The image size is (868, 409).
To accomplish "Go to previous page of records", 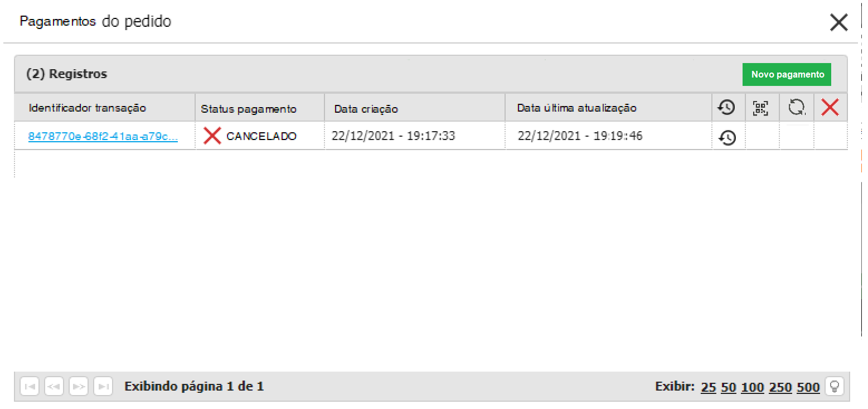I will [x=54, y=386].
